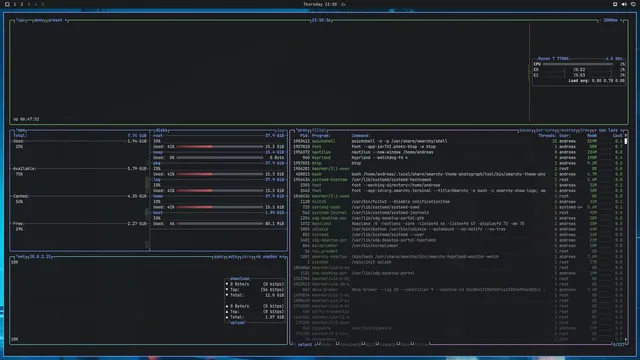Open the tray icon left of volume

click(x=615, y=4)
